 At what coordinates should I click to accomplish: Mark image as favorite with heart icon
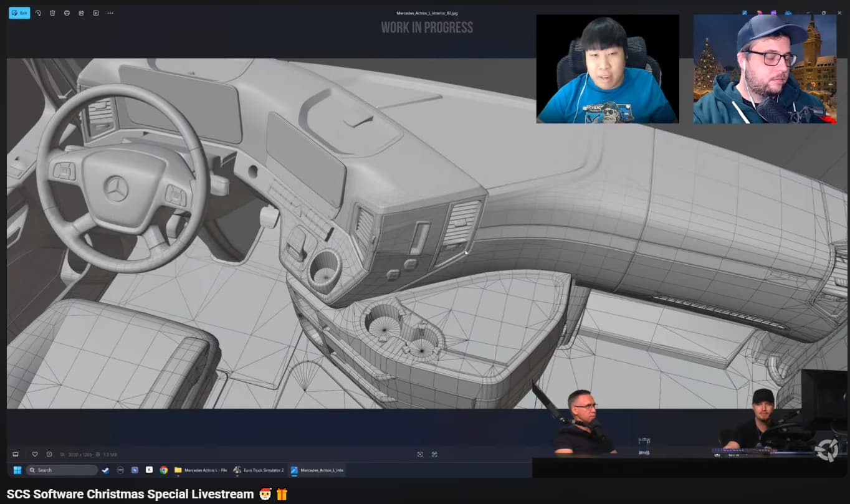pyautogui.click(x=35, y=454)
